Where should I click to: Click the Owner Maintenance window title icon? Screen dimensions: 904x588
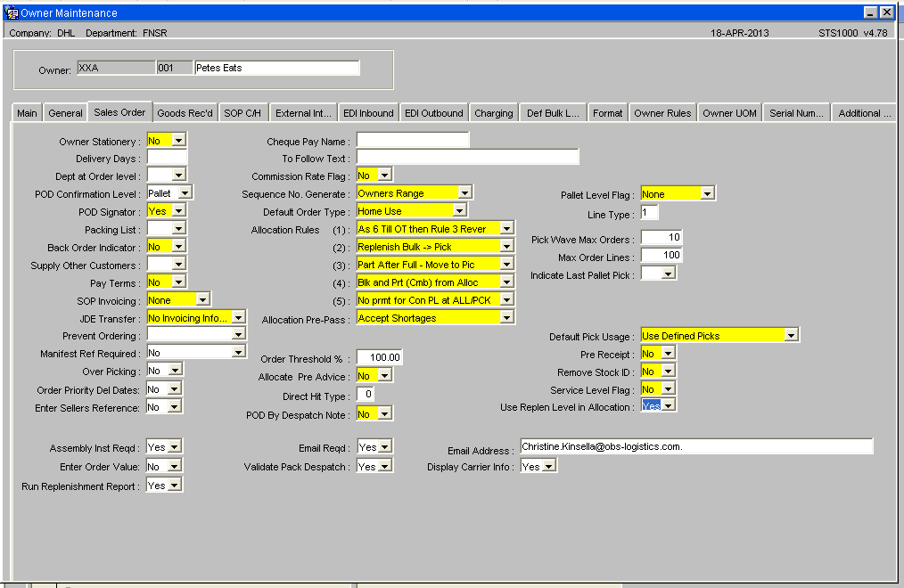click(11, 12)
